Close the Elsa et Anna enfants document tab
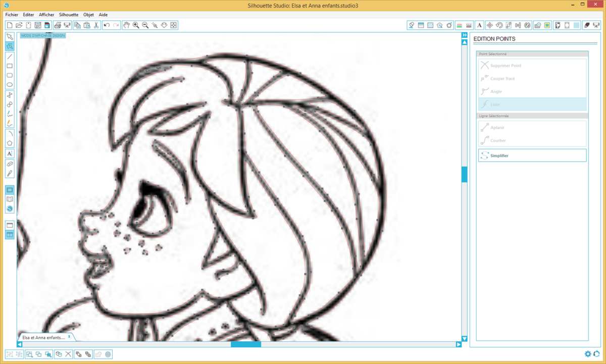The height and width of the screenshot is (364, 606). [x=69, y=336]
